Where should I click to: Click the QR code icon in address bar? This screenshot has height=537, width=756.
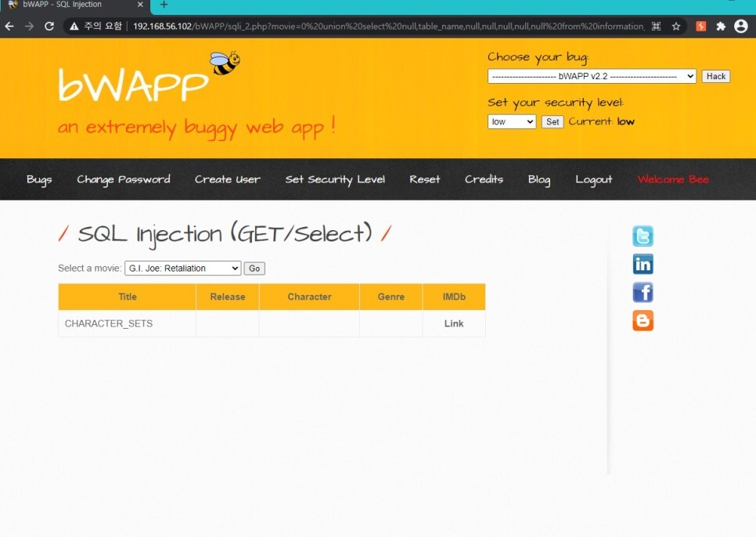656,26
